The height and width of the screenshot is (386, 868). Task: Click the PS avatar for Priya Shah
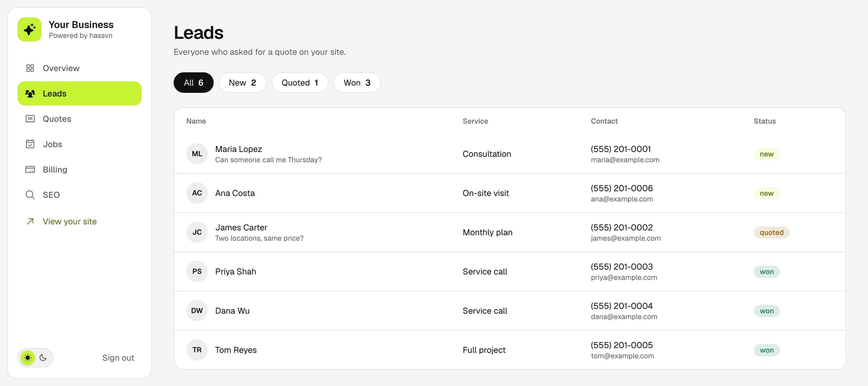tap(197, 272)
